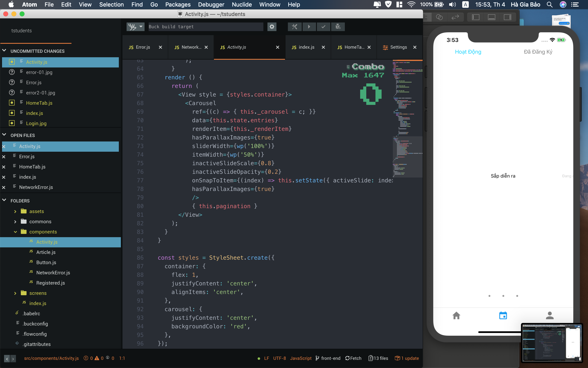Click the 1 update package notice

(x=407, y=358)
